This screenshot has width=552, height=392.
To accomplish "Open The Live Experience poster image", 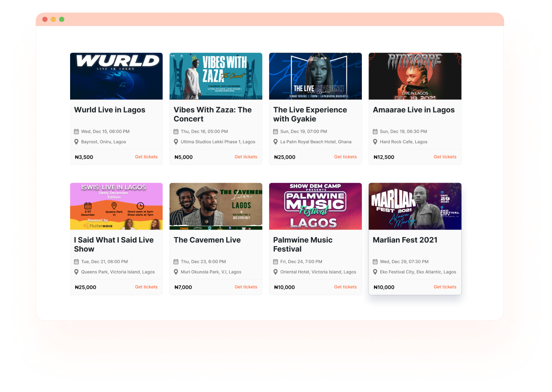I will click(x=315, y=76).
